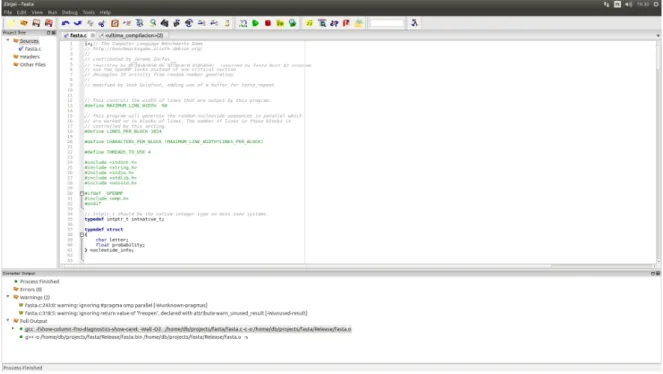Click the yellow icon after the green globe
This screenshot has height=374, width=663.
310,23
